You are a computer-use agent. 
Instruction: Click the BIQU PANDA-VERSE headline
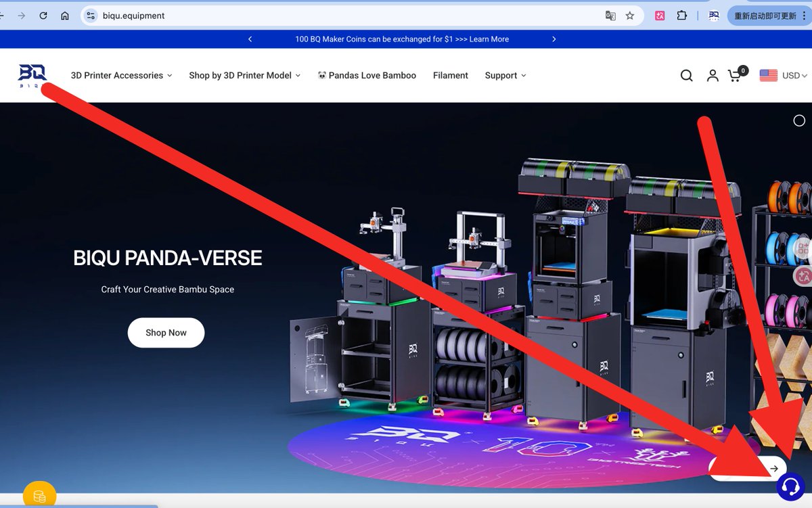pos(168,258)
